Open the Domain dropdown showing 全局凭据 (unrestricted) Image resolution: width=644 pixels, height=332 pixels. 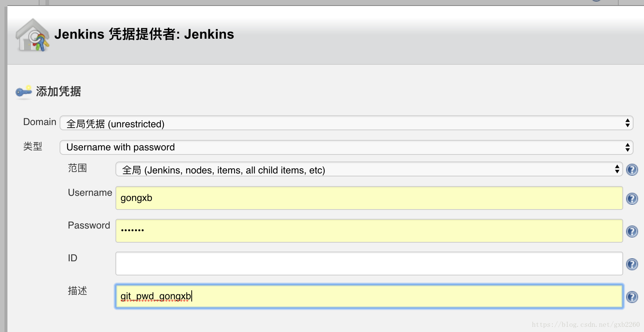pos(346,124)
